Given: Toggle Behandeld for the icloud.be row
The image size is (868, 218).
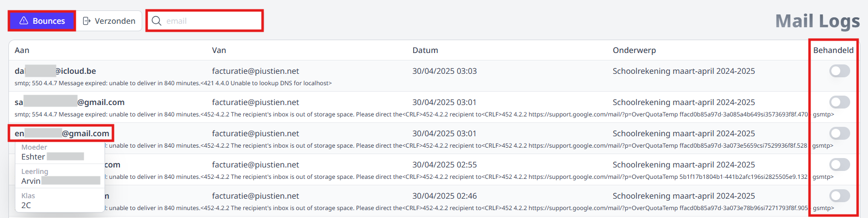Looking at the screenshot, I should pyautogui.click(x=840, y=71).
